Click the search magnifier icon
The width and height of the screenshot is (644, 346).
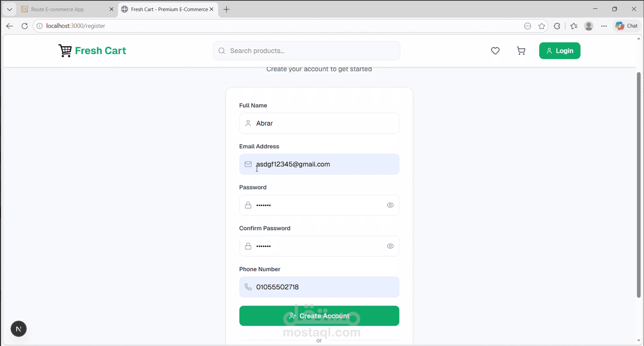click(222, 51)
